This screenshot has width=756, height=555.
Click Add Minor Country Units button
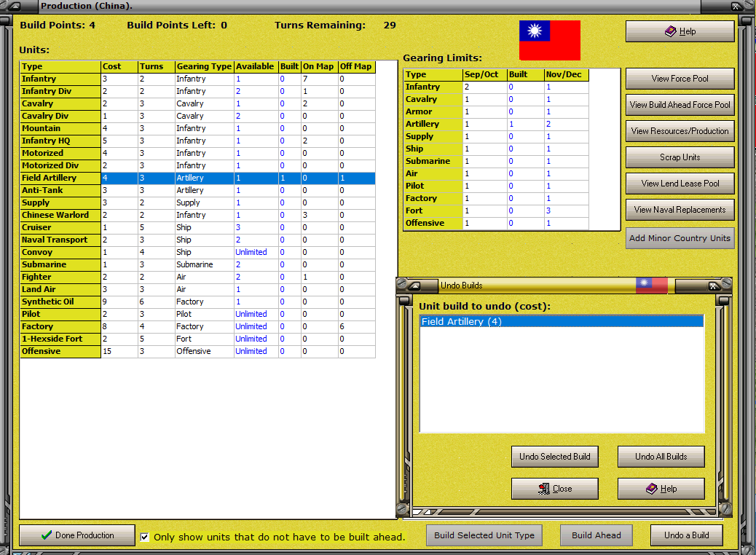(680, 238)
